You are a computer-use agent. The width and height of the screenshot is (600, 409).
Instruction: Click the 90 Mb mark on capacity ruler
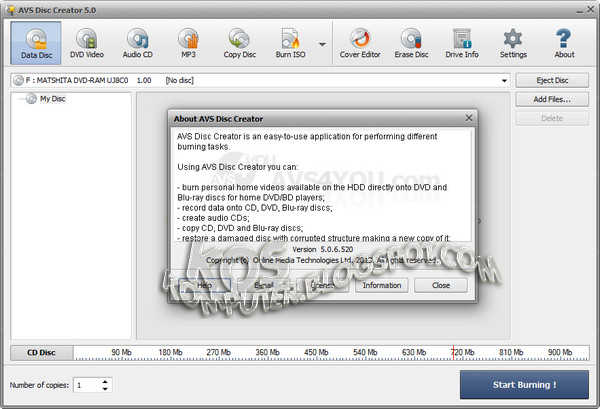click(121, 352)
